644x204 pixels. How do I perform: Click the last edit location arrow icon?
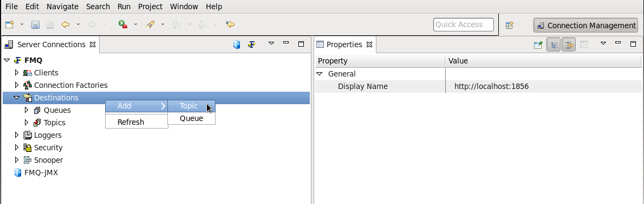230,24
